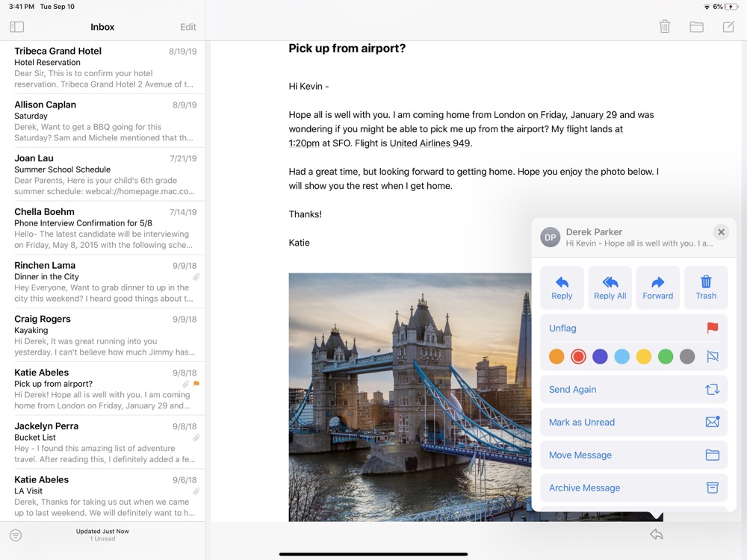Choose Send Again from the action list
747x560 pixels.
tap(633, 390)
